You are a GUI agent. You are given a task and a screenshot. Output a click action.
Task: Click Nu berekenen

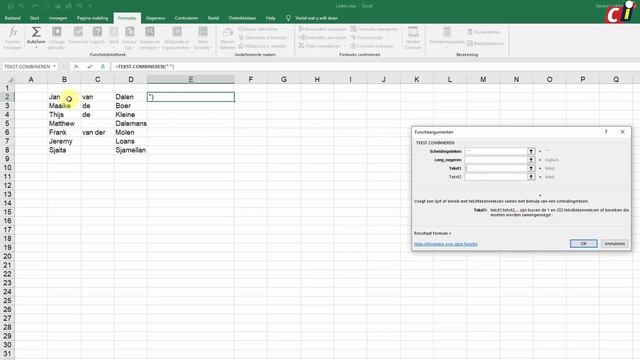(x=484, y=32)
